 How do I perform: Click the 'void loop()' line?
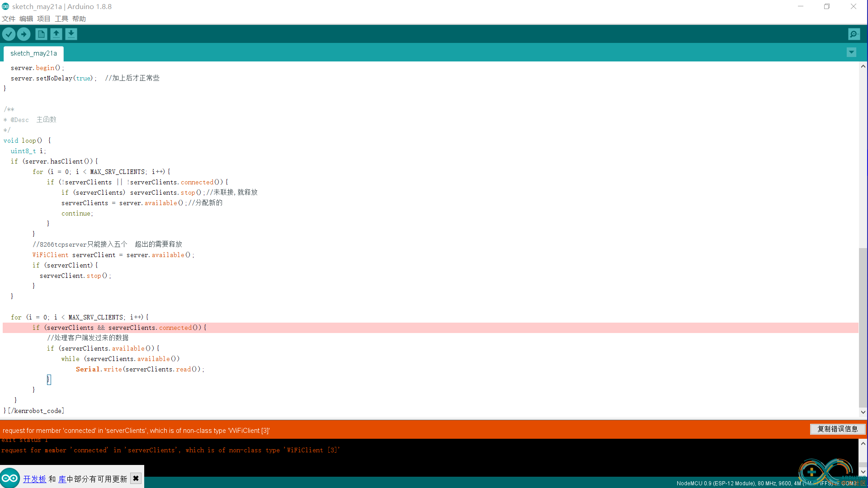(27, 141)
